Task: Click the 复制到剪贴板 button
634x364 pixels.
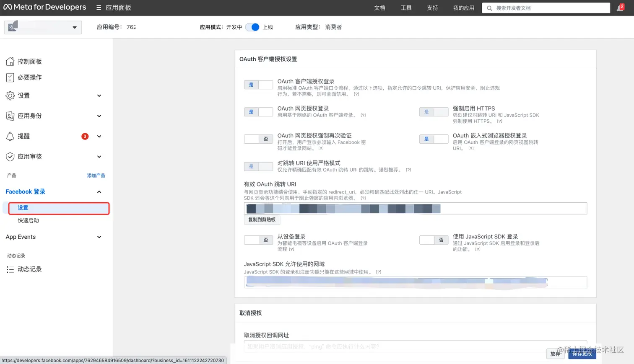Action: pyautogui.click(x=262, y=219)
